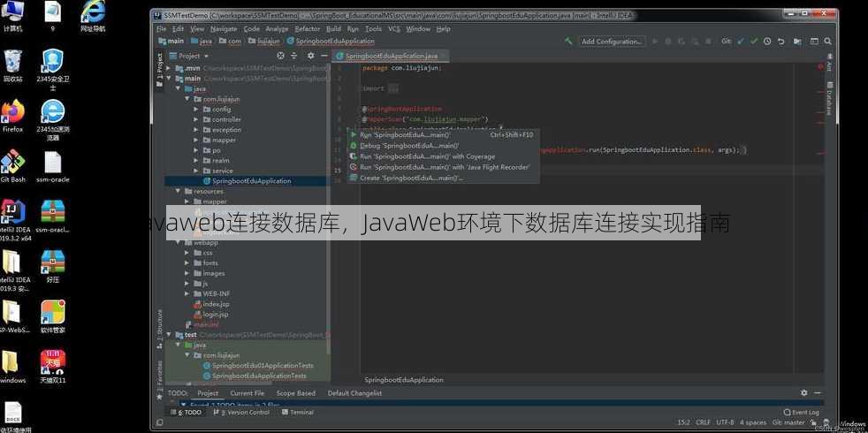Open Git history clock icon
This screenshot has width=868, height=433.
[x=767, y=41]
